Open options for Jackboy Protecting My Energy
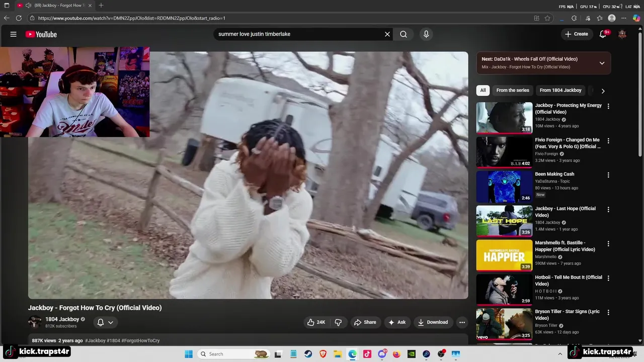Screen dimensions: 644x362 click(608, 106)
